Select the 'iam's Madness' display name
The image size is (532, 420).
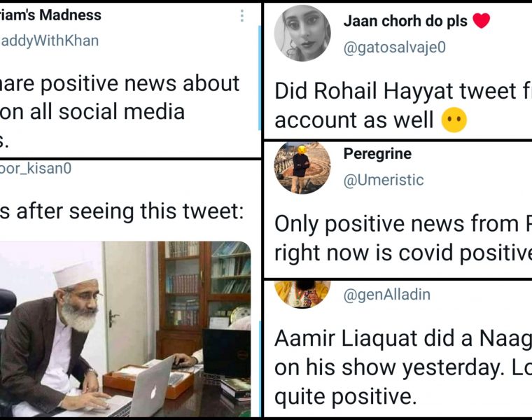50,15
